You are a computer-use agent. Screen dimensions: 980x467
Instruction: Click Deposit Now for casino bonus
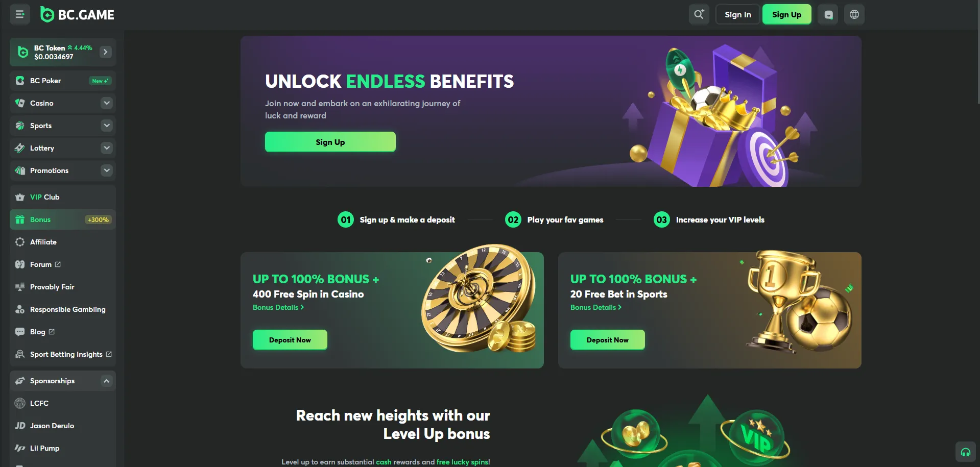[290, 340]
